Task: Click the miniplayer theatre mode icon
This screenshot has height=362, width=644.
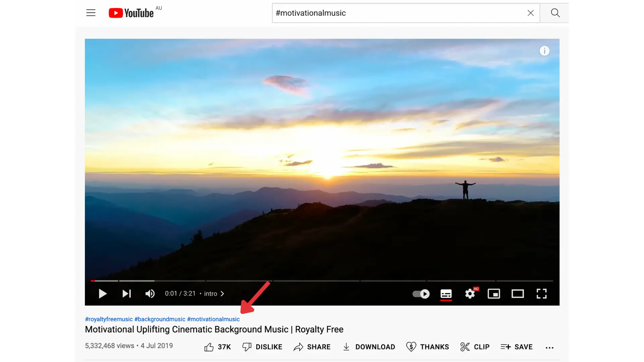Action: pyautogui.click(x=494, y=294)
